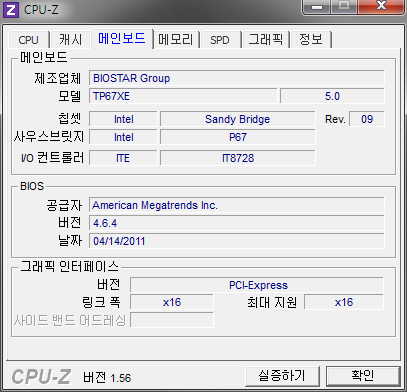The width and height of the screenshot is (407, 392).
Task: Minimize the CPU-Z window
Action: point(317,7)
